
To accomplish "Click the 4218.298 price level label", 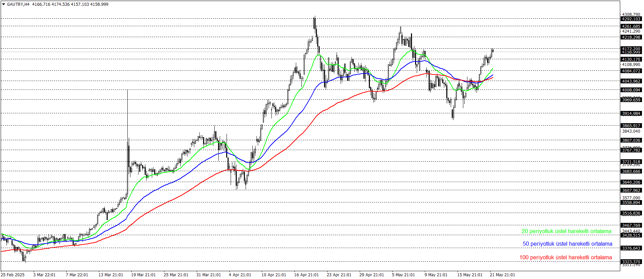I will pos(631,37).
